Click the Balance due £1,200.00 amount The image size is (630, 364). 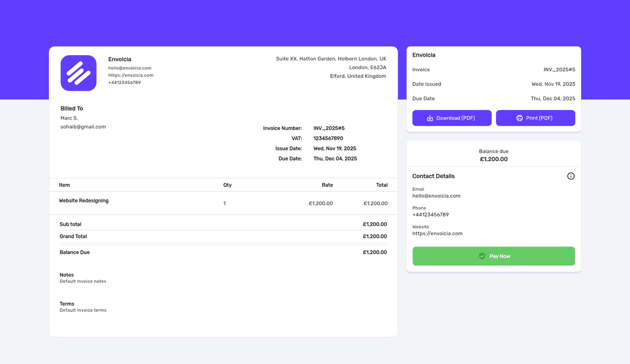point(493,159)
